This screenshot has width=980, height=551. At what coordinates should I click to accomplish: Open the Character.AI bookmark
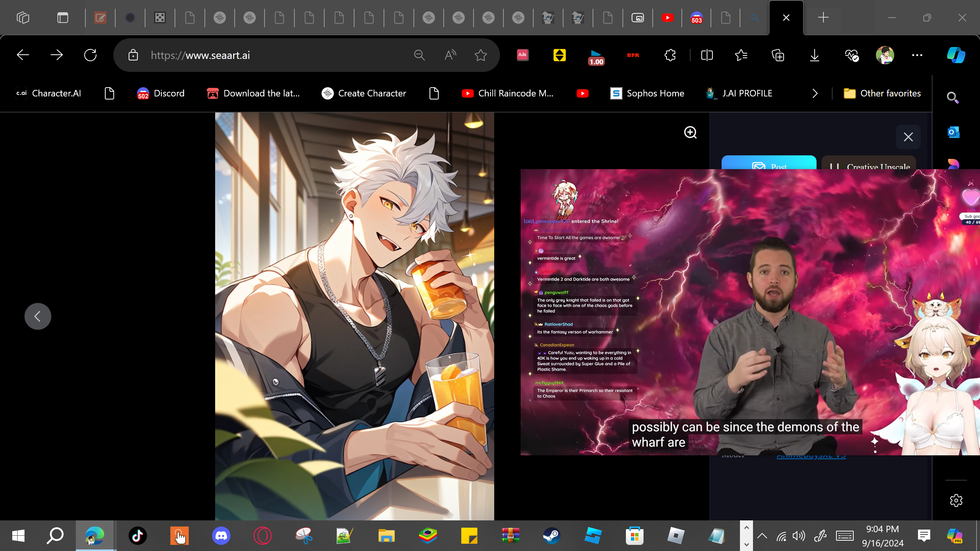click(48, 93)
